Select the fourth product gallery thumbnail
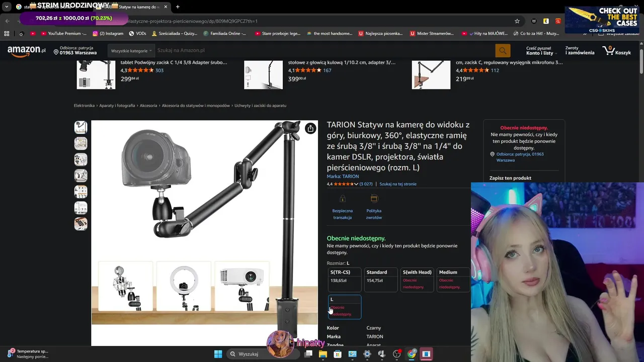 (x=80, y=175)
